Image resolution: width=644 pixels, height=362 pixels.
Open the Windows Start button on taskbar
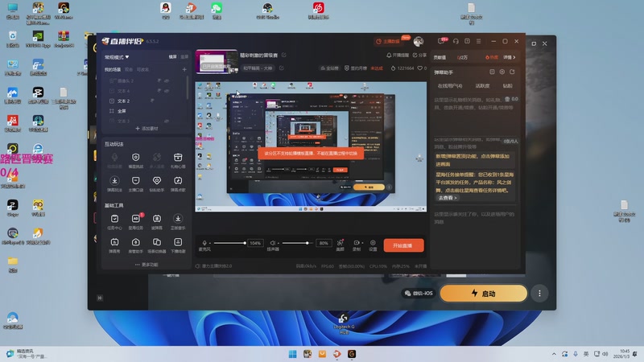click(292, 354)
